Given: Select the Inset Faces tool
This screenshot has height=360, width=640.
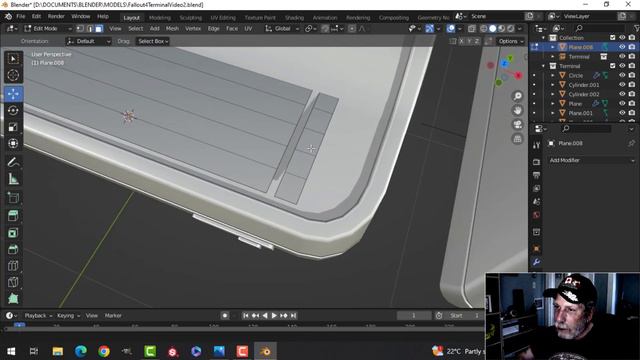Looking at the screenshot, I should coord(13,233).
